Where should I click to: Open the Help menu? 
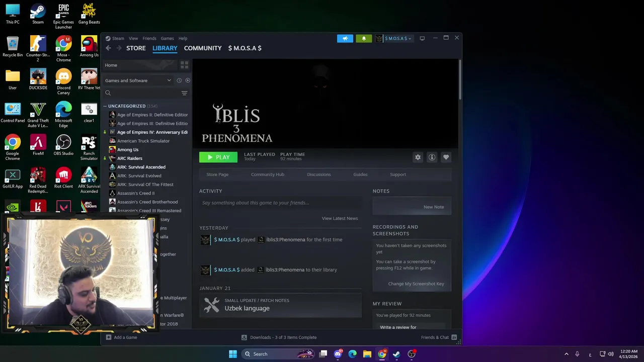coord(183,38)
